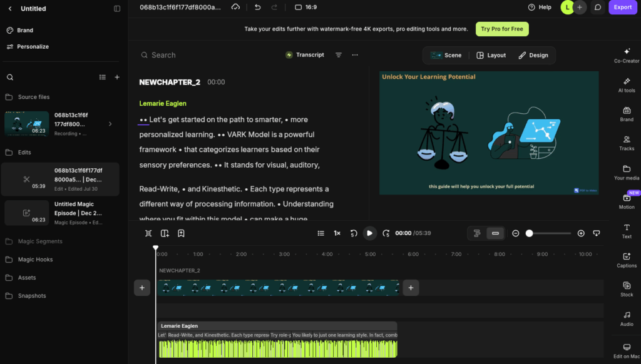Expand the Source files folder
This screenshot has height=364, width=641.
pyautogui.click(x=28, y=97)
